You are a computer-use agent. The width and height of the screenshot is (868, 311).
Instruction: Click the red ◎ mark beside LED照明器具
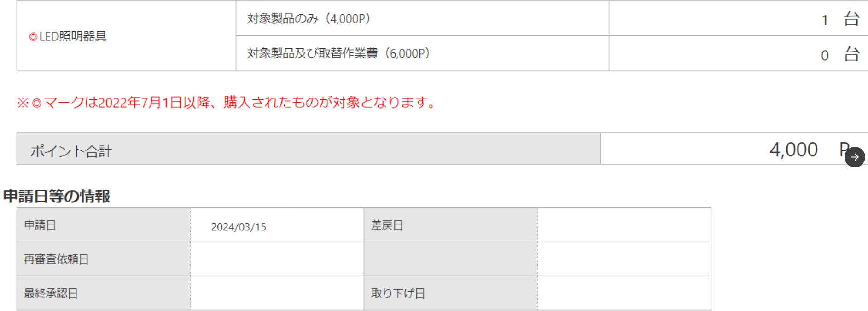tap(33, 37)
